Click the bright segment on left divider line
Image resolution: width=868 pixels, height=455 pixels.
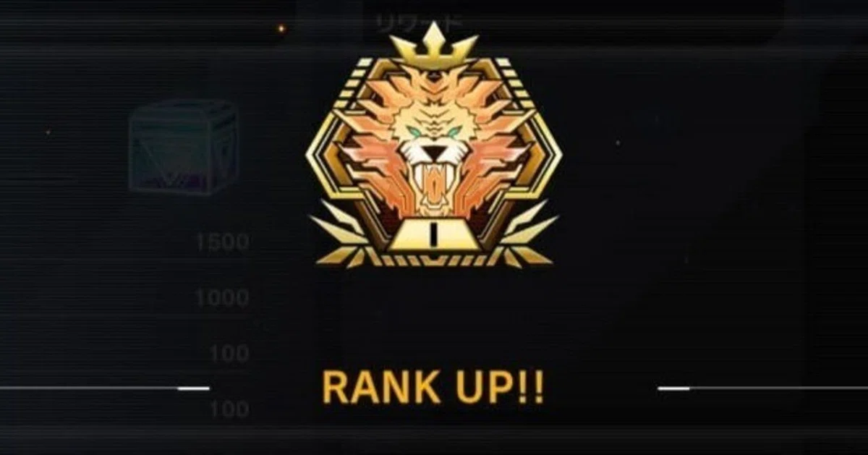pyautogui.click(x=193, y=388)
